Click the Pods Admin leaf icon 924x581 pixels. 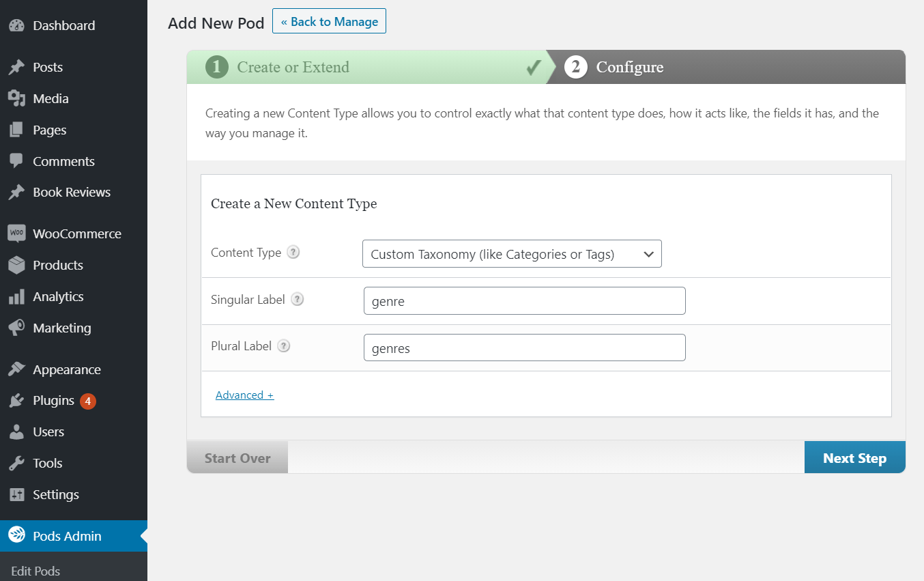click(x=16, y=536)
